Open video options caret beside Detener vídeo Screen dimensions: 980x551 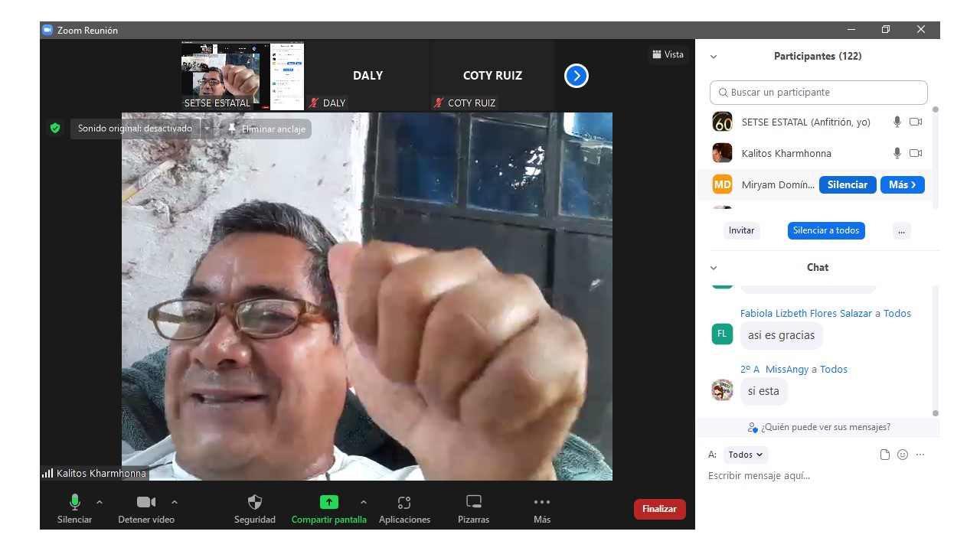click(175, 502)
